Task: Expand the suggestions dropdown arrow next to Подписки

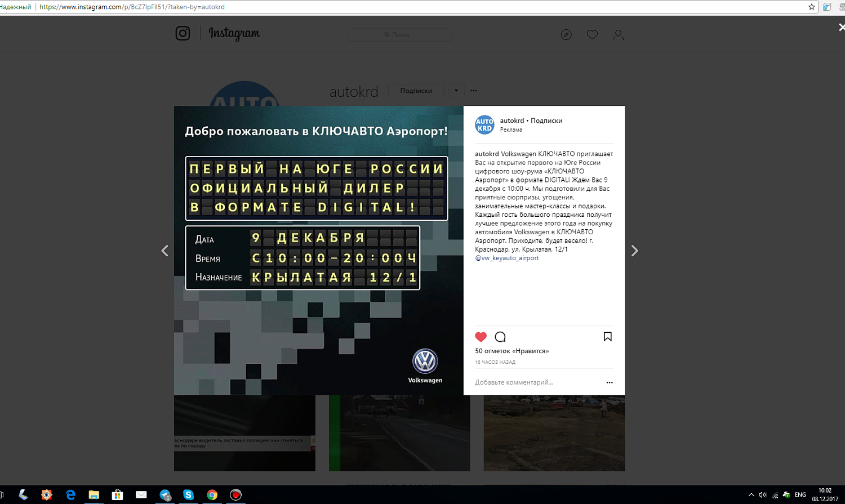Action: [x=456, y=91]
